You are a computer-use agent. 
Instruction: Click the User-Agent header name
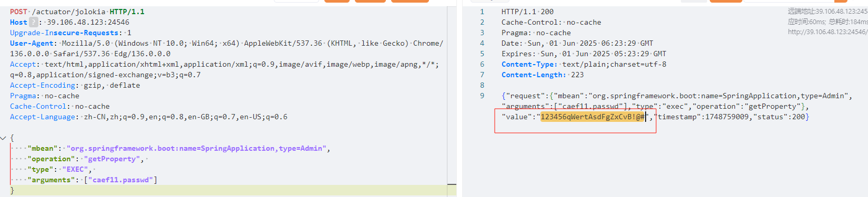(32, 43)
